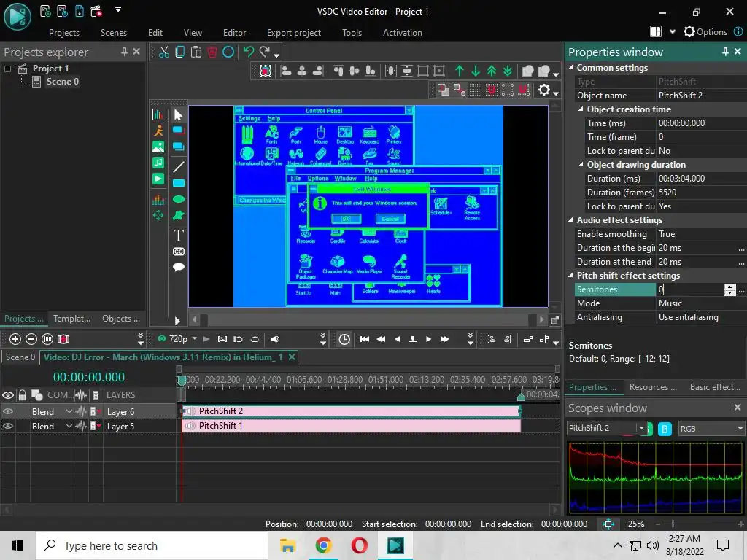Select the green ellipse shape tool
This screenshot has height=560, width=747.
click(178, 199)
